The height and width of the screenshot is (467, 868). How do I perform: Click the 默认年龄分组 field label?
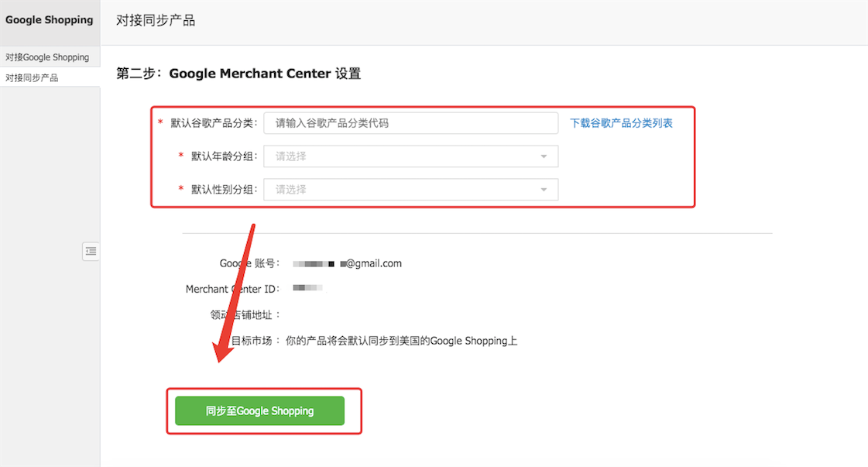[224, 156]
